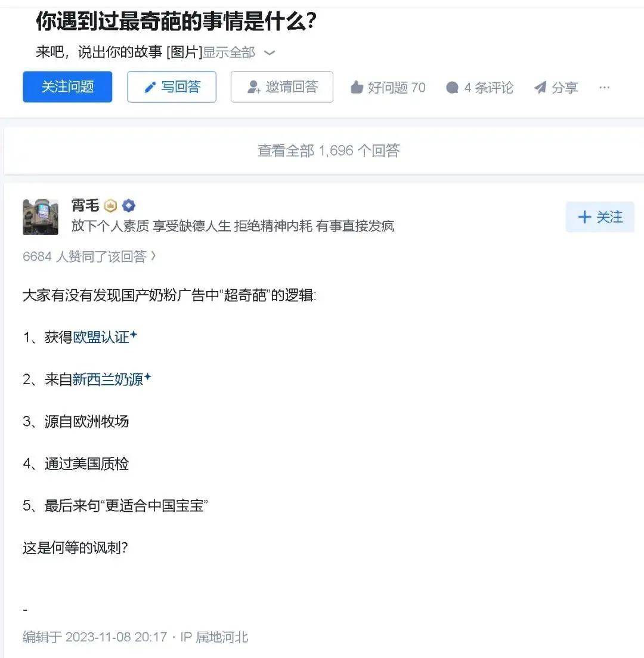
Task: View all 1,696 answers
Action: (x=329, y=150)
